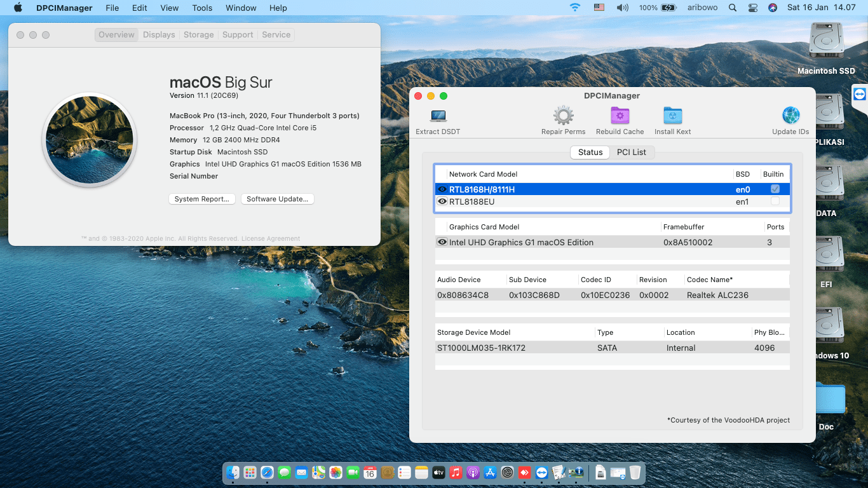Image resolution: width=868 pixels, height=488 pixels.
Task: Select the Status tab in DPCIManager
Action: click(590, 152)
